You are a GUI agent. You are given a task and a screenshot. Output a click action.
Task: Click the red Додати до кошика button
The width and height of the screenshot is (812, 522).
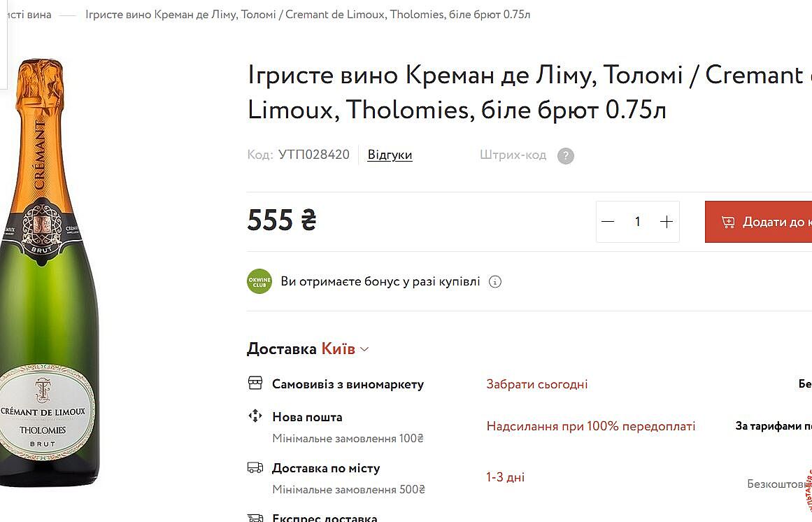[x=762, y=222]
